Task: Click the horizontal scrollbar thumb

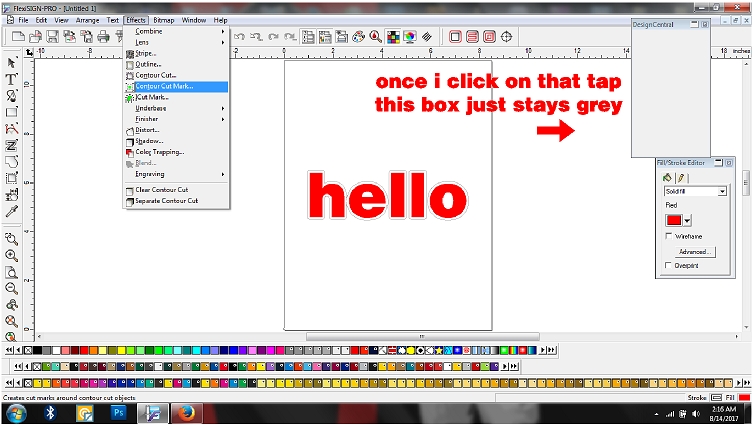Action: pyautogui.click(x=423, y=336)
